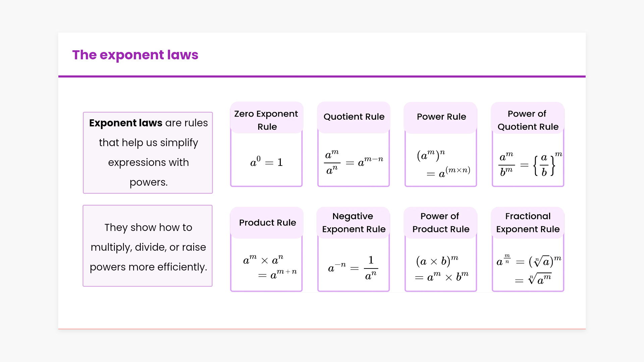Click the Power Rule formula with (m×n) exponent

pyautogui.click(x=443, y=164)
